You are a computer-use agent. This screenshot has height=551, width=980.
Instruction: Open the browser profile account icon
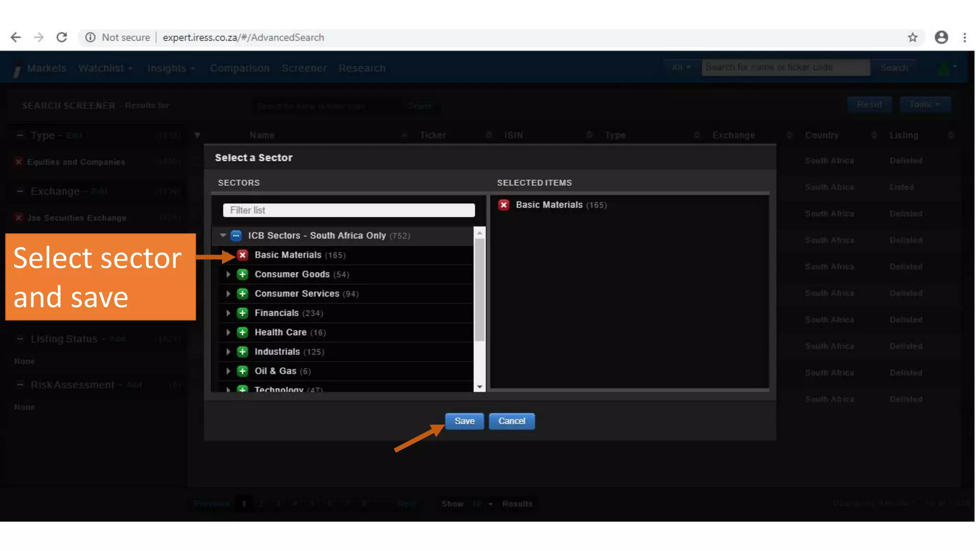[941, 37]
